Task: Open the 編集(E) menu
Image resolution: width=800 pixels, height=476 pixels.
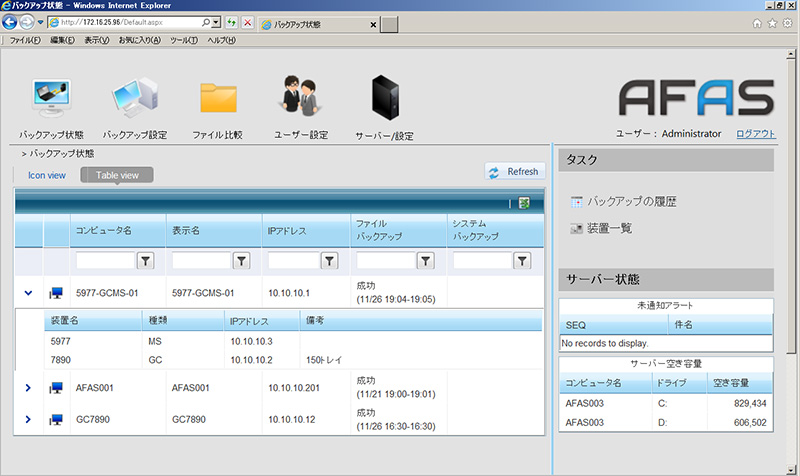Action: [62, 40]
